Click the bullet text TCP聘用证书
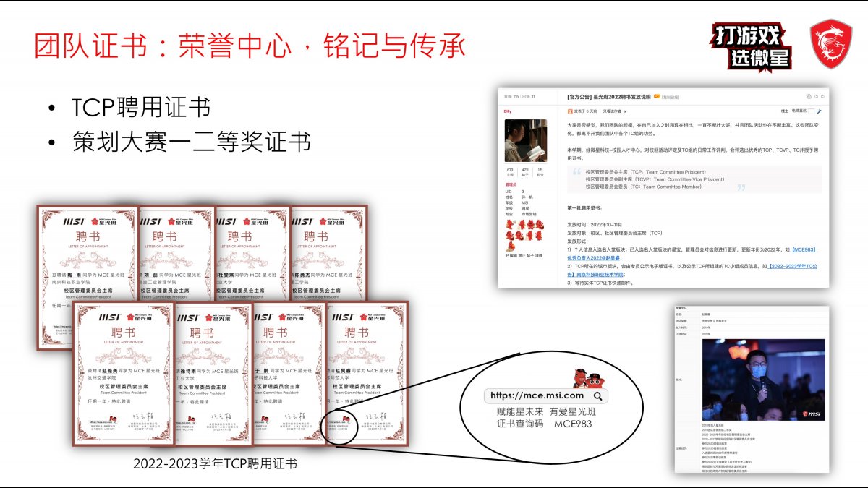The width and height of the screenshot is (868, 488). tap(141, 107)
